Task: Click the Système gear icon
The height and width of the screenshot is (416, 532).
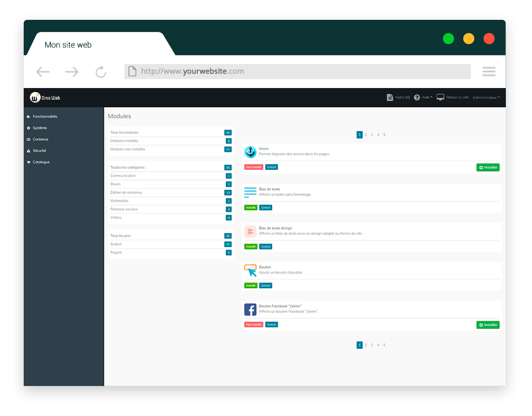Action: point(29,128)
